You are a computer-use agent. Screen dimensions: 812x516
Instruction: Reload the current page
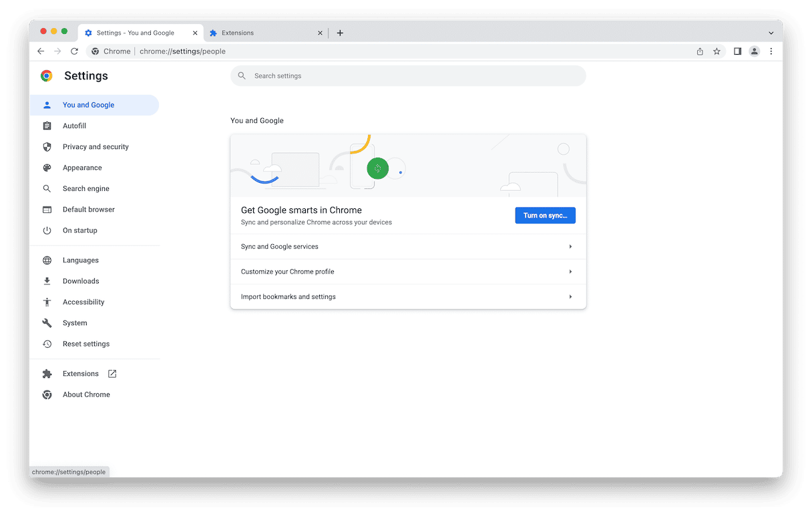point(74,51)
